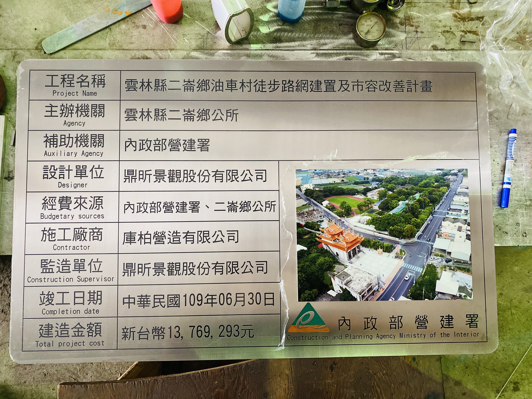
Task: Click the green triangle agency logo
Action: coord(308,319)
